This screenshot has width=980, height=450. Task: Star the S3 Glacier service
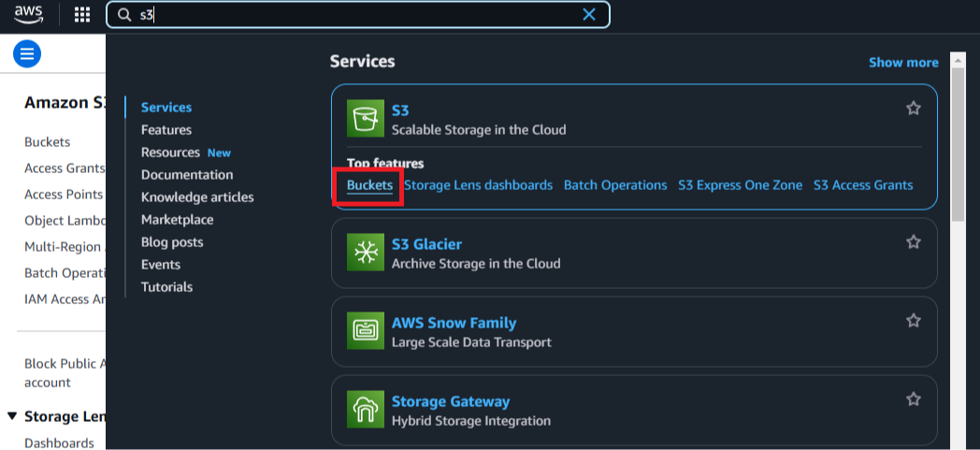[x=914, y=242]
